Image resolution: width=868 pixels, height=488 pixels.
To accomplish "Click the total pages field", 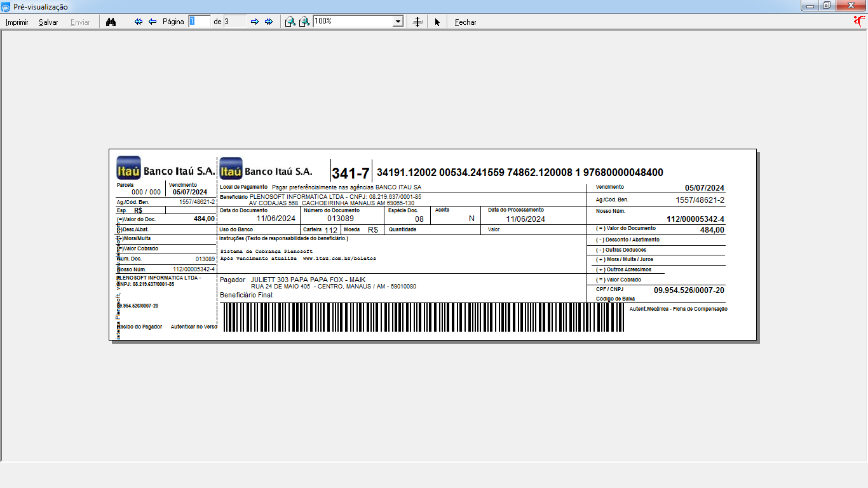I will pyautogui.click(x=234, y=22).
